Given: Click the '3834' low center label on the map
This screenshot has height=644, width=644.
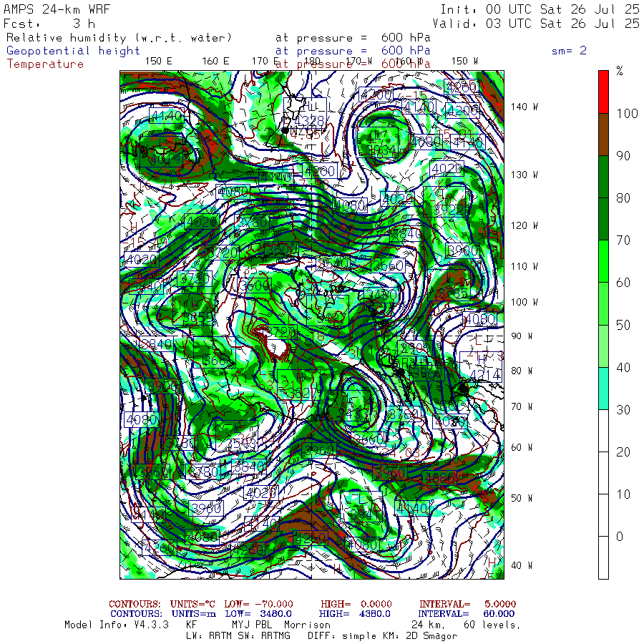Looking at the screenshot, I should coord(382,150).
